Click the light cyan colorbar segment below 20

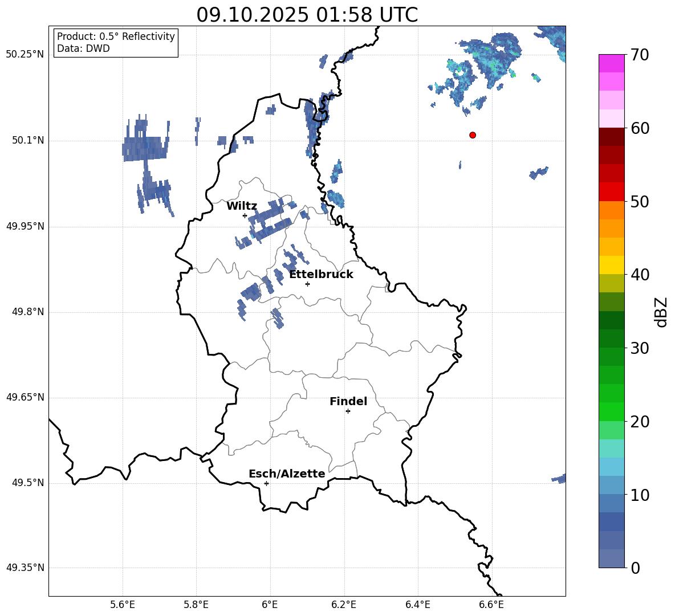point(611,448)
